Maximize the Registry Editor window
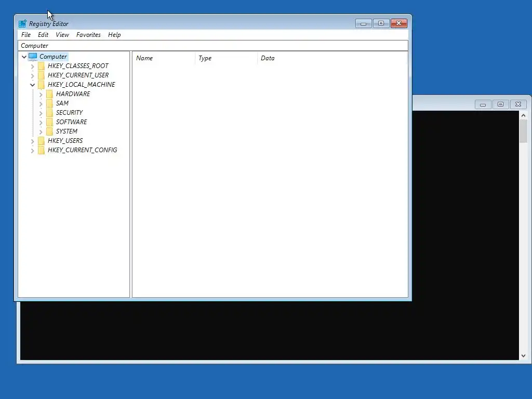532x399 pixels. (x=381, y=23)
